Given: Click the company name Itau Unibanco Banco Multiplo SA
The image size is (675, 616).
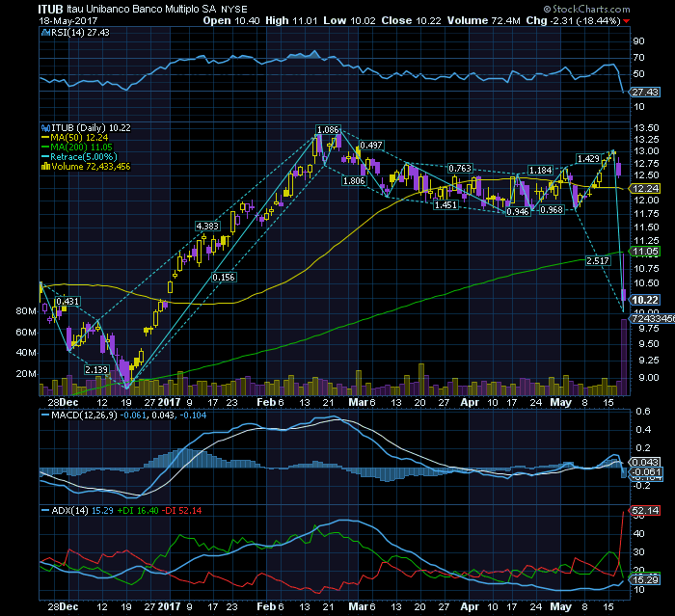Looking at the screenshot, I should tap(142, 9).
